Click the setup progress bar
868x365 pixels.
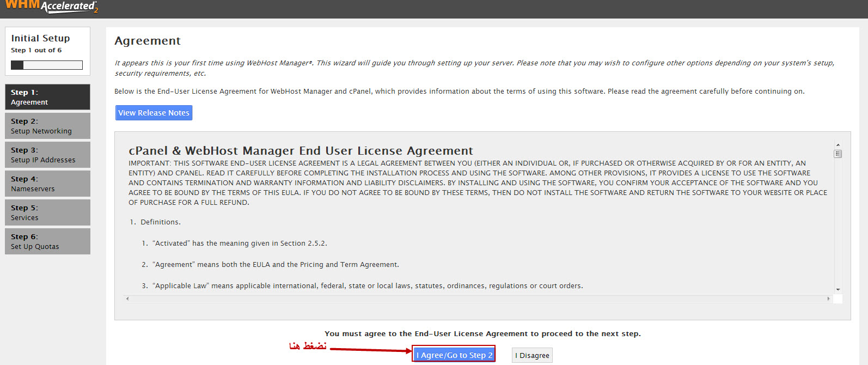[47, 65]
